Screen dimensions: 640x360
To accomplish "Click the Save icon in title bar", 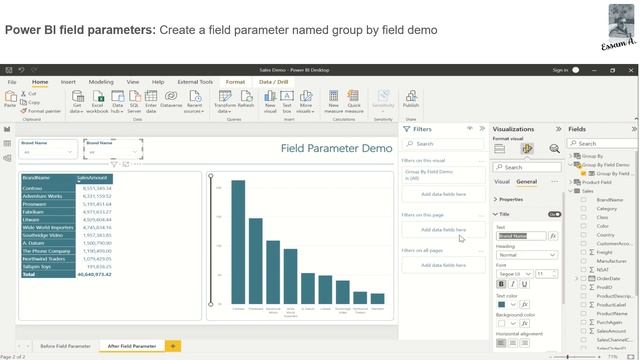I will (x=9, y=70).
